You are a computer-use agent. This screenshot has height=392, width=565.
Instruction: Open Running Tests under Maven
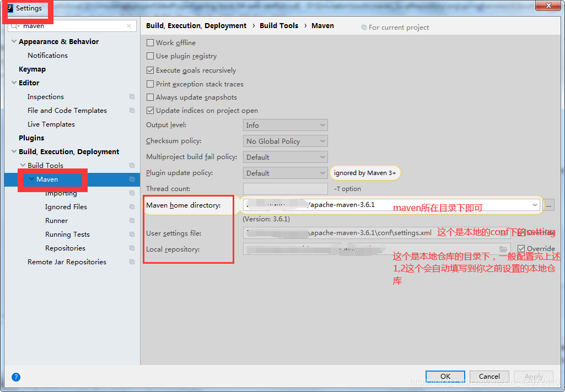tap(67, 235)
